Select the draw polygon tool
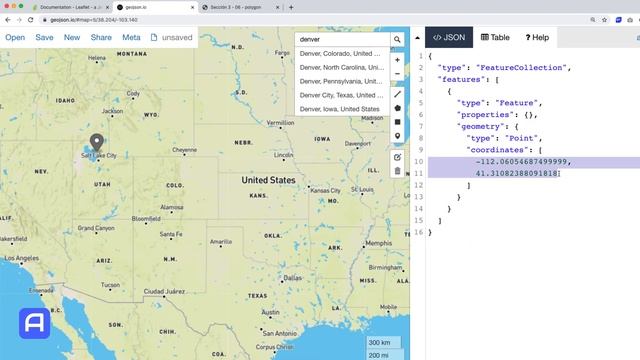This screenshot has height=360, width=640. coord(397,108)
